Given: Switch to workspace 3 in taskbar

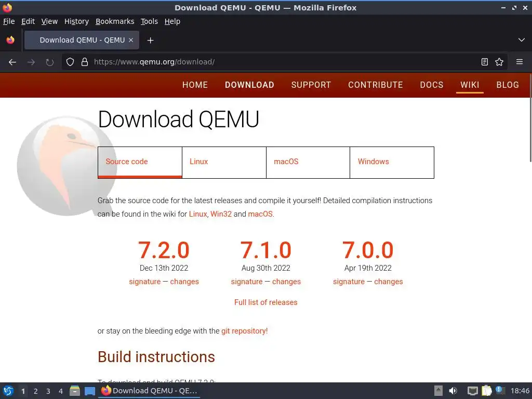Looking at the screenshot, I should (x=48, y=391).
